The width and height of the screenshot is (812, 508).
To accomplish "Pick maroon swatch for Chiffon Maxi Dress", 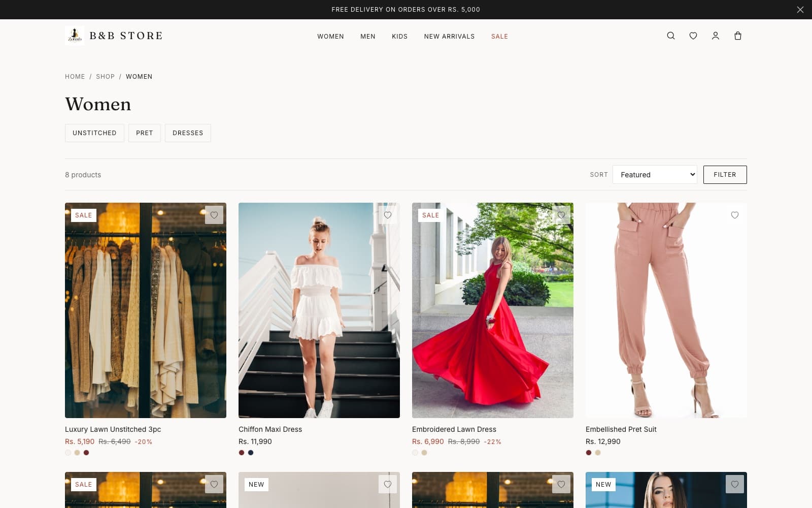I will pyautogui.click(x=242, y=453).
